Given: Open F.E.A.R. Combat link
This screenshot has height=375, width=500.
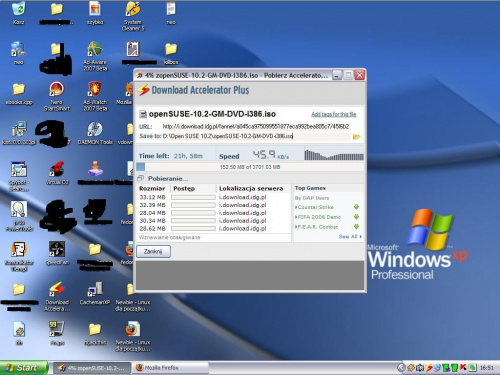Looking at the screenshot, I should [318, 227].
